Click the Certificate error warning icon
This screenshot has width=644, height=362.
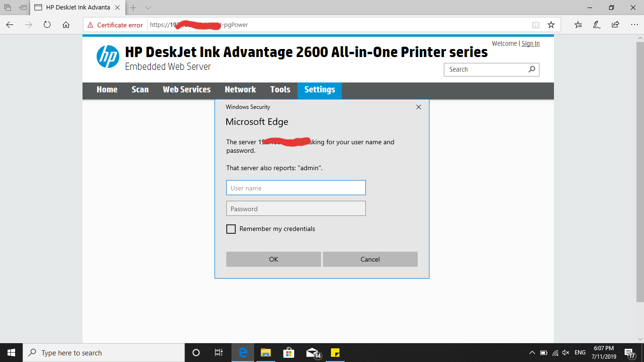pyautogui.click(x=90, y=25)
